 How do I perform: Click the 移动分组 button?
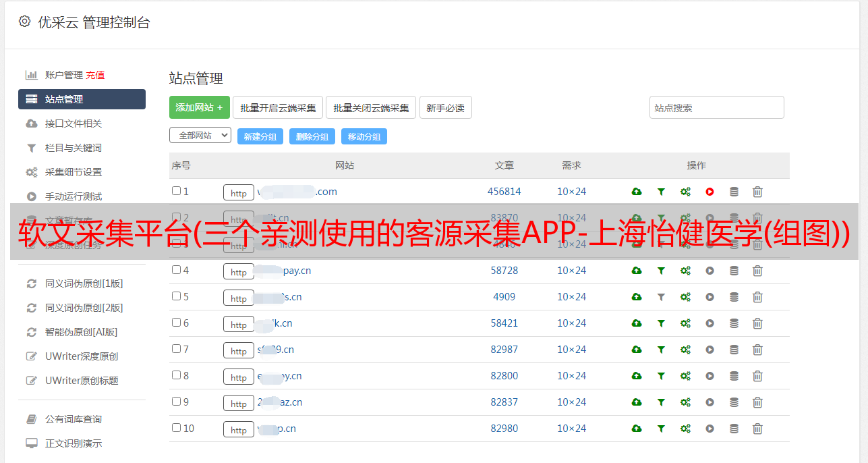point(364,136)
